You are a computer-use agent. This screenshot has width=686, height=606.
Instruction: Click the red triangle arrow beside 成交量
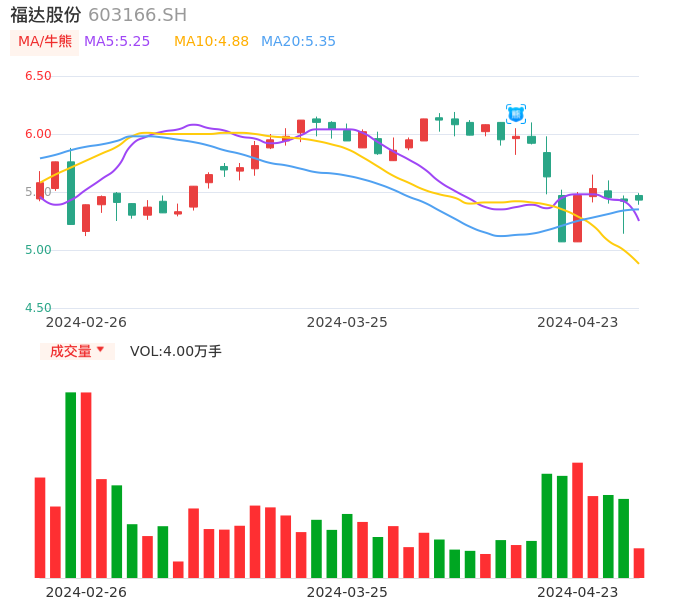click(100, 350)
